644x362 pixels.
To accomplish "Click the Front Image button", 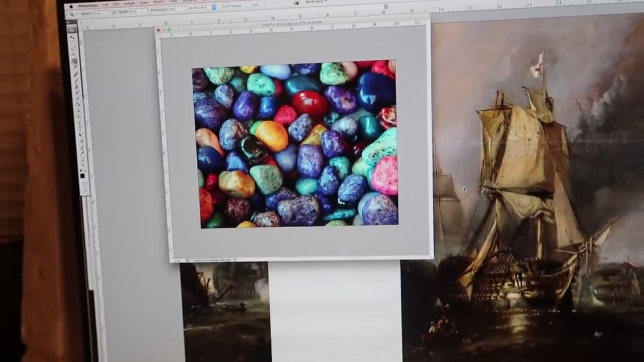I will pos(231,6).
